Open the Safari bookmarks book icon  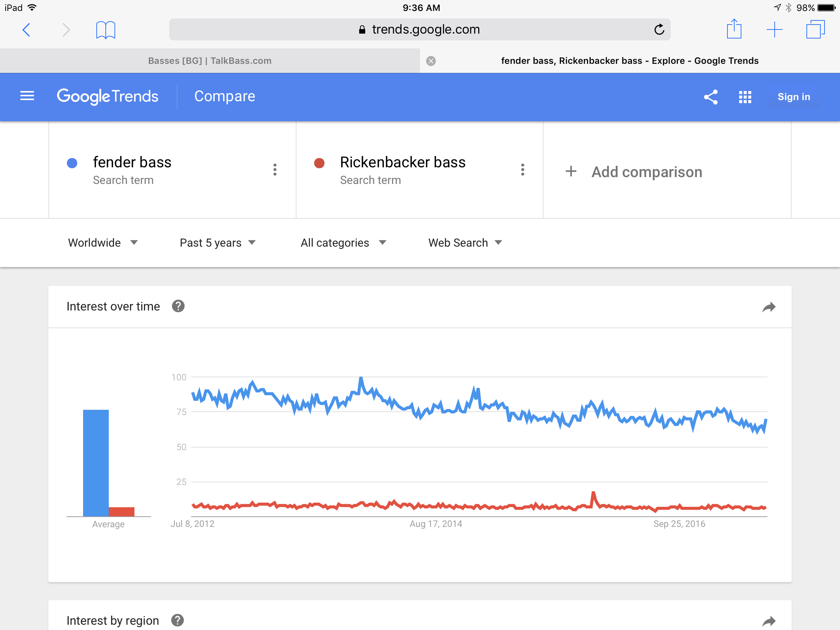click(x=106, y=30)
